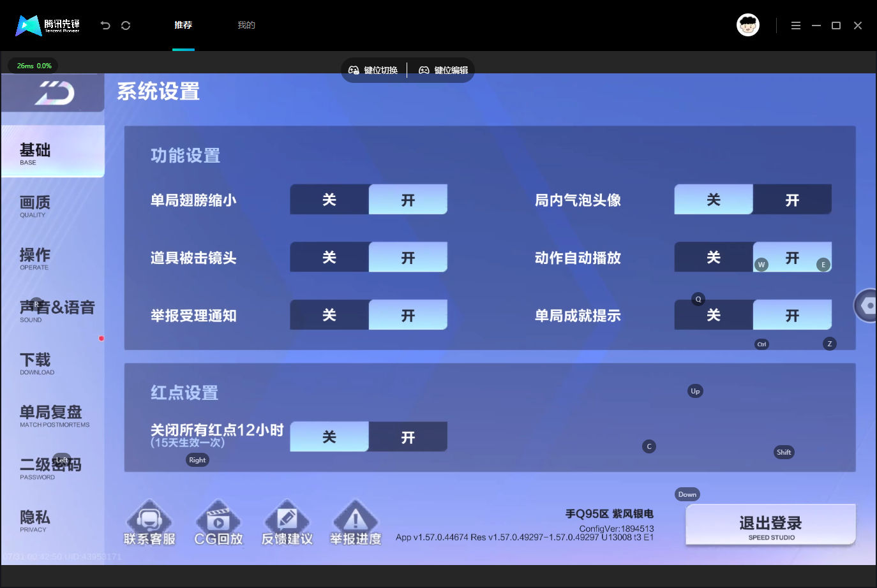Go back with the undo arrow icon
The image size is (877, 588).
(105, 26)
